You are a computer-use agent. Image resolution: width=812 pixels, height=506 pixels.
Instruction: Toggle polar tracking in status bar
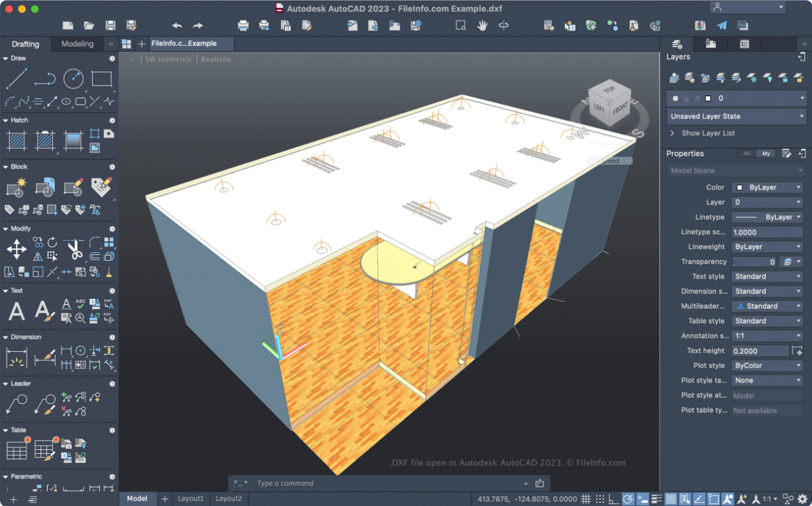628,499
